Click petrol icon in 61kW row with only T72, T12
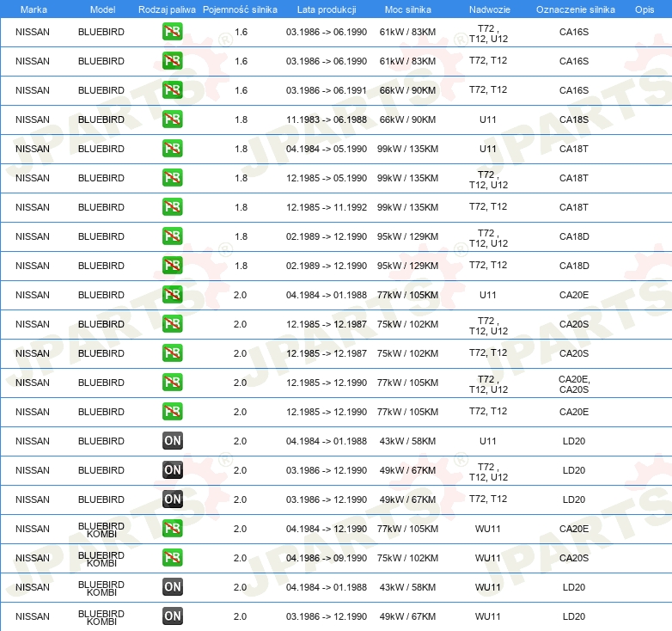Viewport: 672px width, 631px height. [x=172, y=61]
